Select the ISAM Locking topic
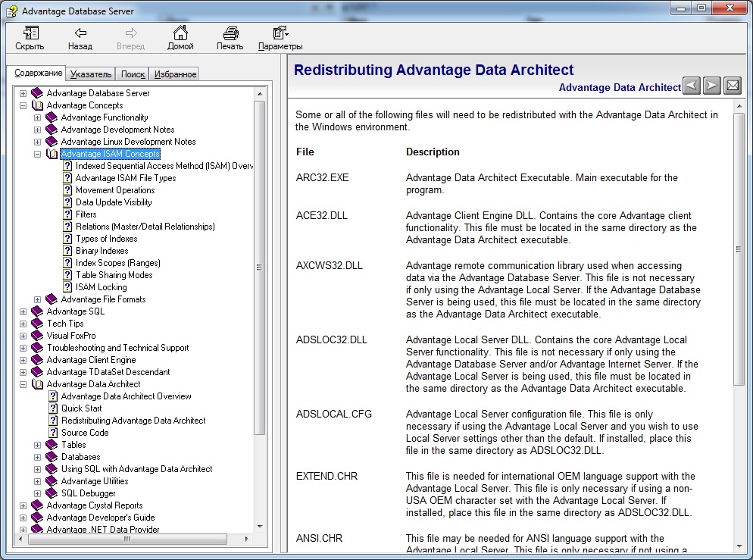This screenshot has width=753, height=560. pyautogui.click(x=101, y=287)
